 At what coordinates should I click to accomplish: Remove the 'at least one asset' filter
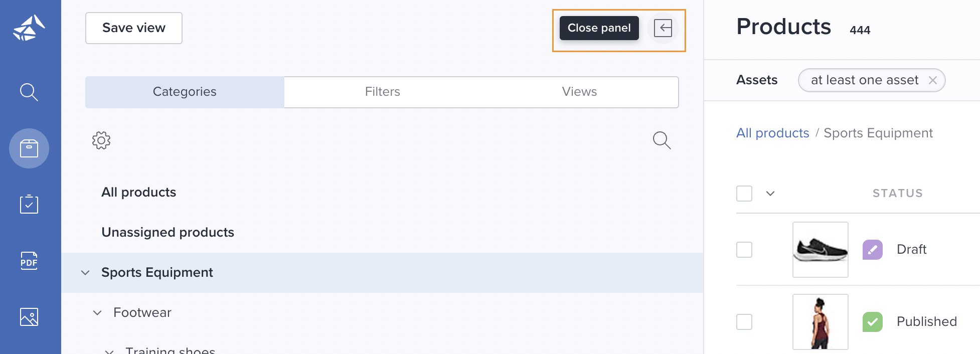click(x=933, y=80)
